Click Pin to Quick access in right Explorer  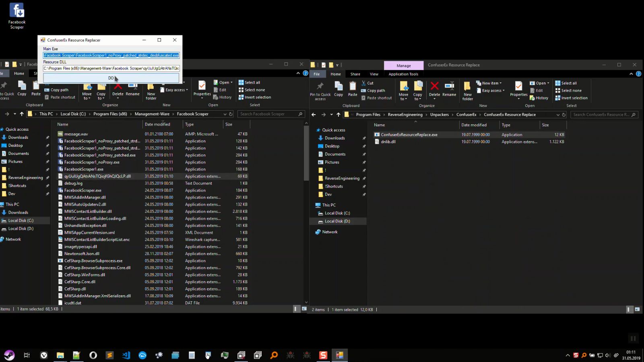tap(320, 91)
